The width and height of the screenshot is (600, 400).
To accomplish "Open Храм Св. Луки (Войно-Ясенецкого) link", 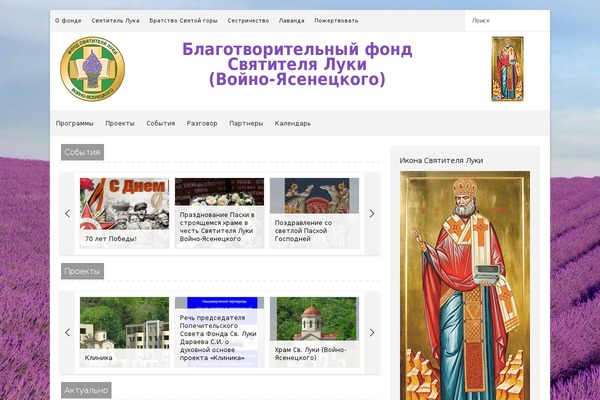I will click(310, 354).
